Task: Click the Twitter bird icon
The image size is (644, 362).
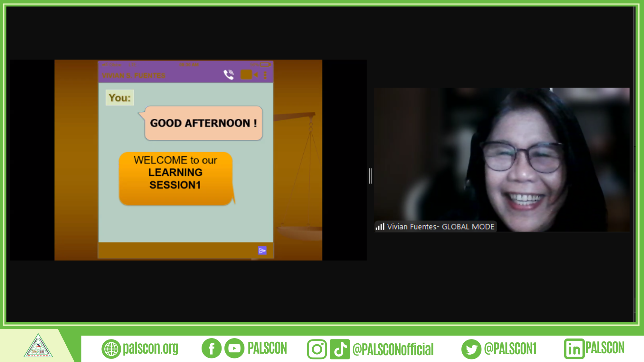Action: tap(471, 349)
